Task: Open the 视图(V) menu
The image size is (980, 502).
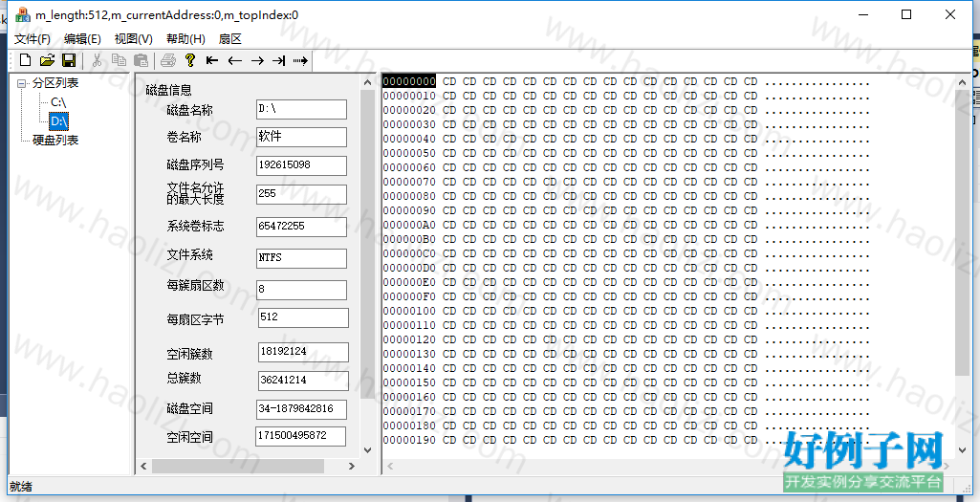Action: coord(134,39)
